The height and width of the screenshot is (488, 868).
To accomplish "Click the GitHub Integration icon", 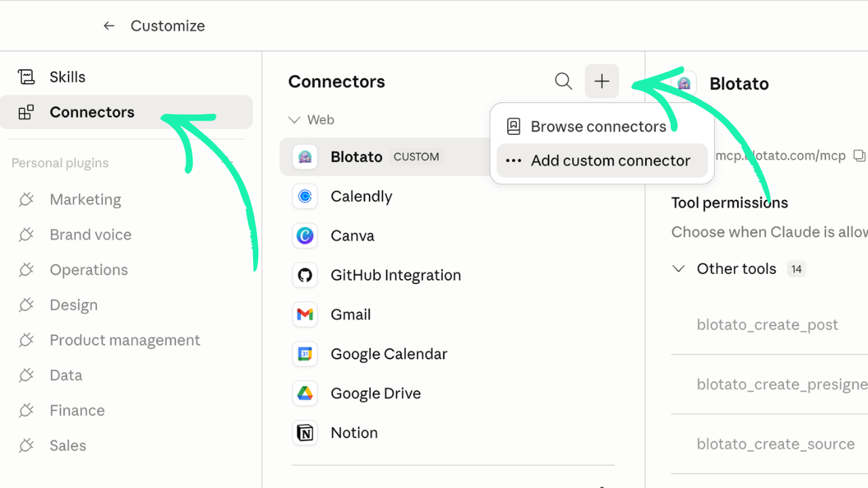I will (305, 275).
